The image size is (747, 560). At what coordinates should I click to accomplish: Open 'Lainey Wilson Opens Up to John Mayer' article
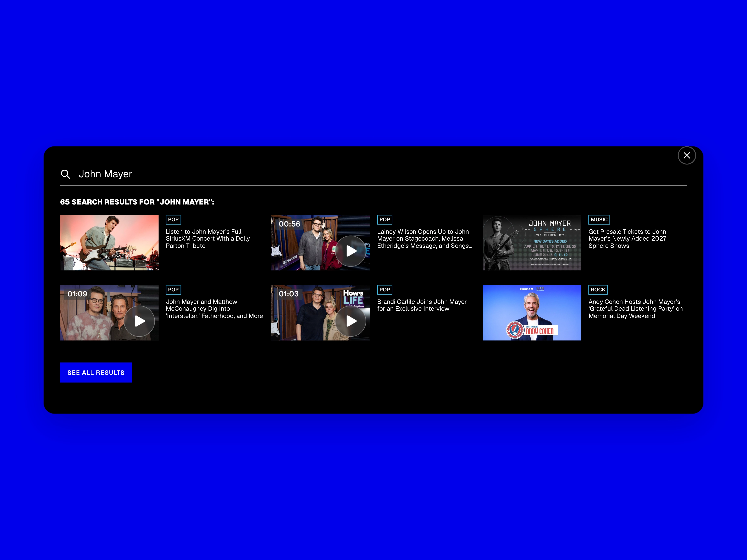pos(425,239)
